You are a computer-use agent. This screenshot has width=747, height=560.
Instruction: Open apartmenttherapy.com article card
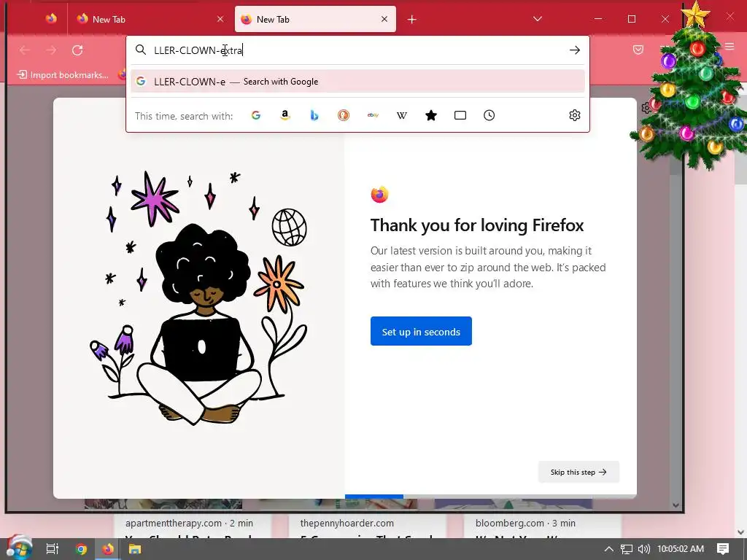(x=193, y=526)
